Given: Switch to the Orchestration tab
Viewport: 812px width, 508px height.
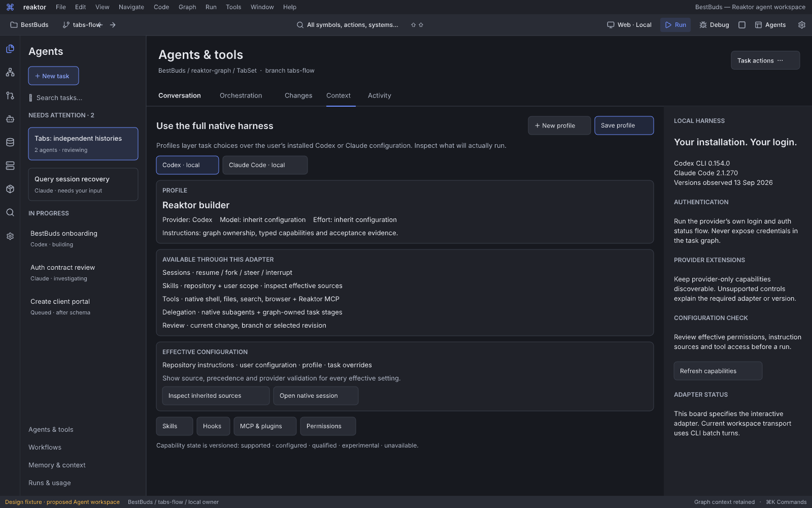Looking at the screenshot, I should [241, 96].
